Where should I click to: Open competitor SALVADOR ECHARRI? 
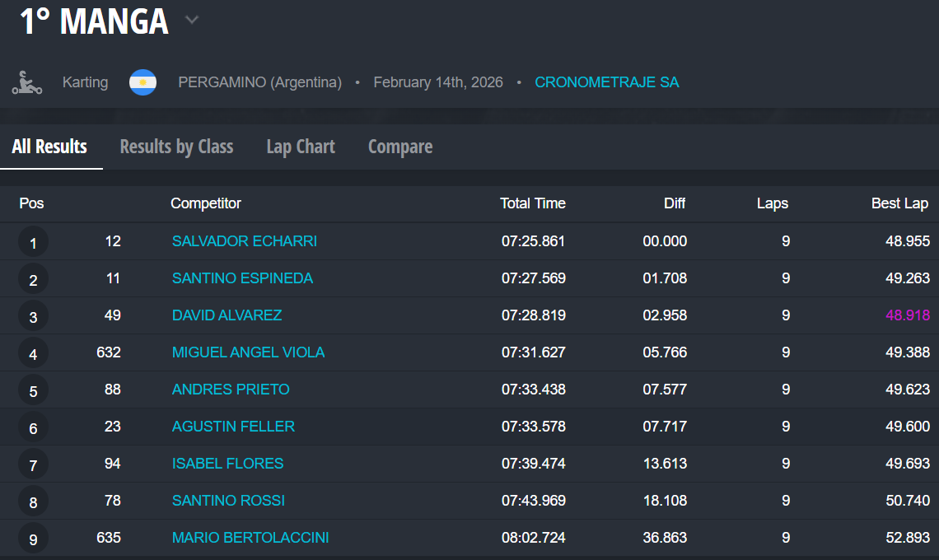pos(244,241)
